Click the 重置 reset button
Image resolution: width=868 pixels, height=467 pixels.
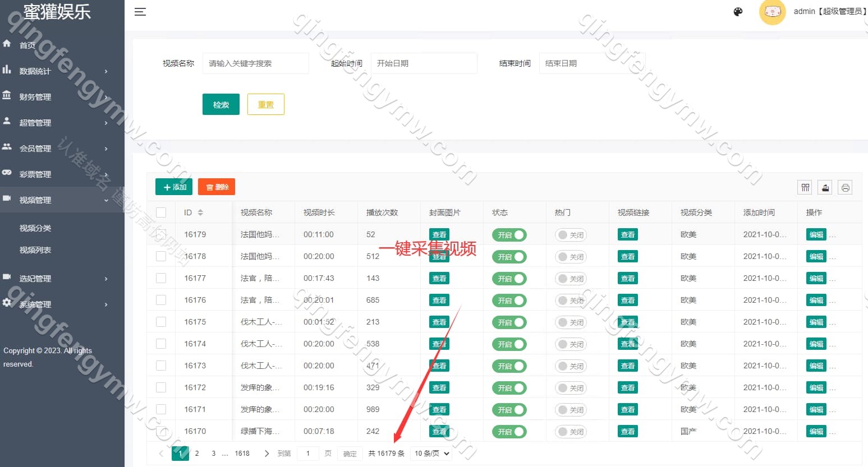point(265,105)
